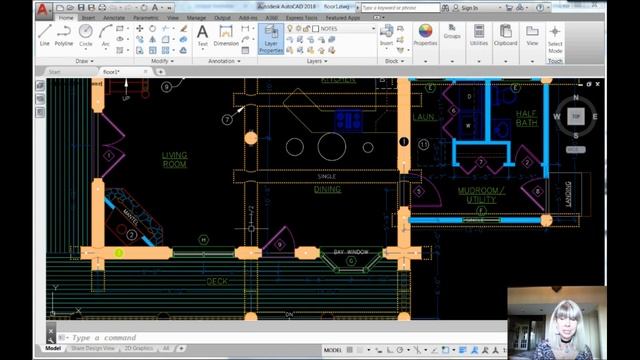Switch to the Manage ribbon tab
640x360 pixels.
[x=196, y=18]
